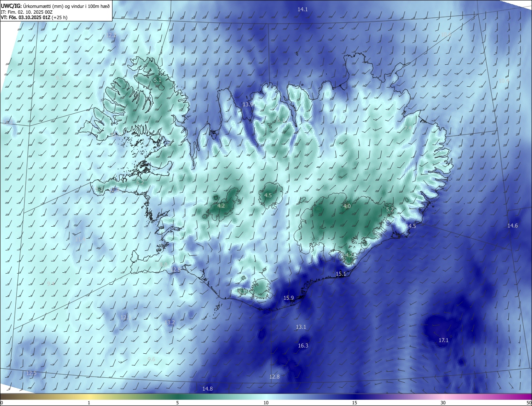The width and height of the screenshot is (532, 406).
Task: Click the colour bar tick label 30
Action: point(443,403)
